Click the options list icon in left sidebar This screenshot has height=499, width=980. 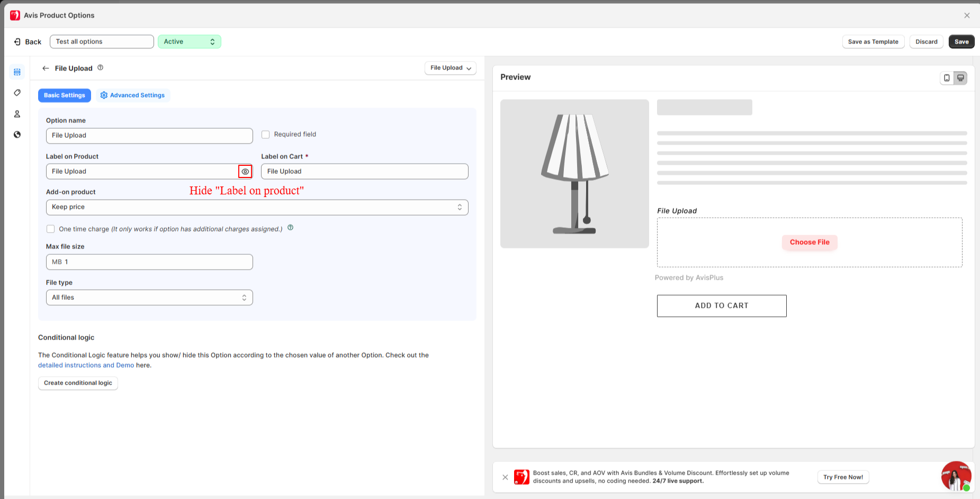(x=17, y=72)
